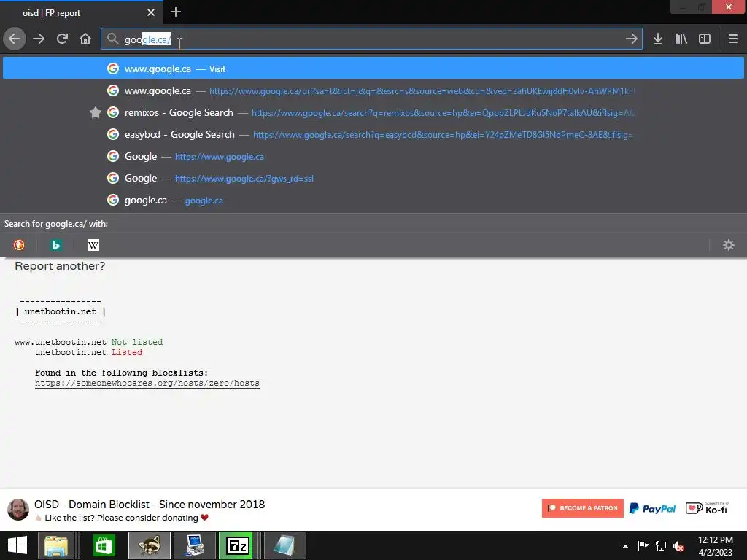Go back using the browser back arrow
Viewport: 747px width, 560px height.
[x=15, y=39]
